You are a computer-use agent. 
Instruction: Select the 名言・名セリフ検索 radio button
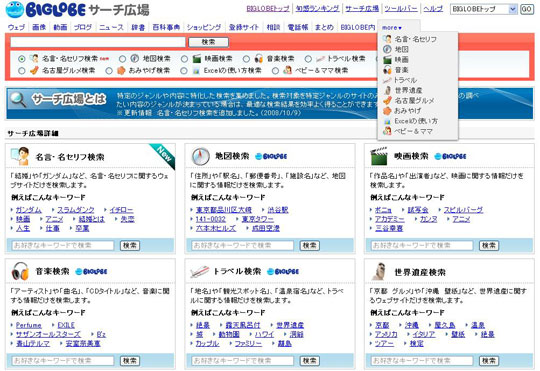pos(22,59)
